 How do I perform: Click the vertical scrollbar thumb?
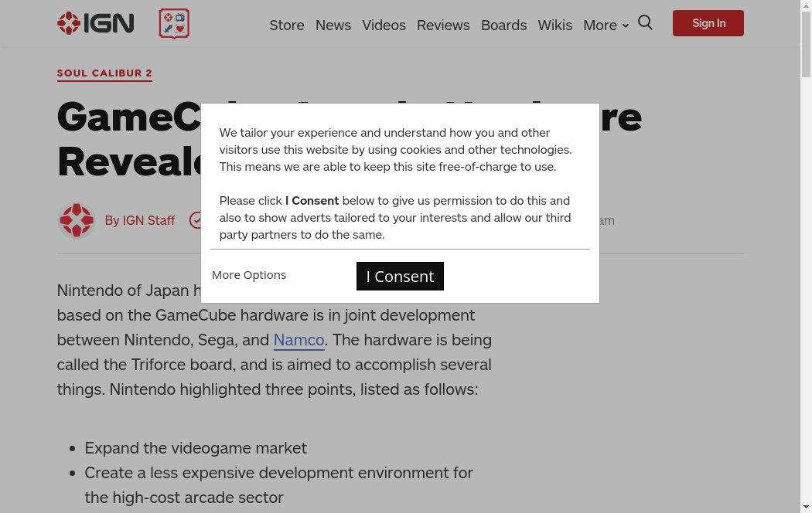[806, 46]
